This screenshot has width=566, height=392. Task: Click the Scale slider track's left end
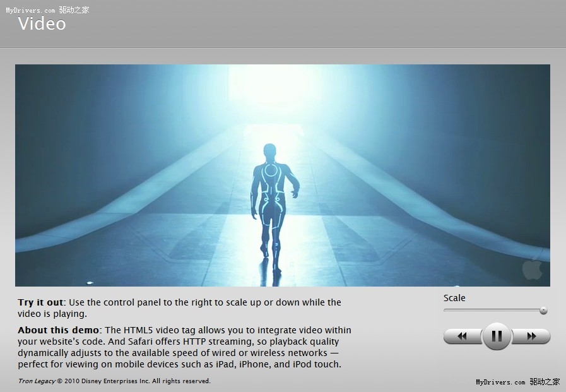point(446,310)
